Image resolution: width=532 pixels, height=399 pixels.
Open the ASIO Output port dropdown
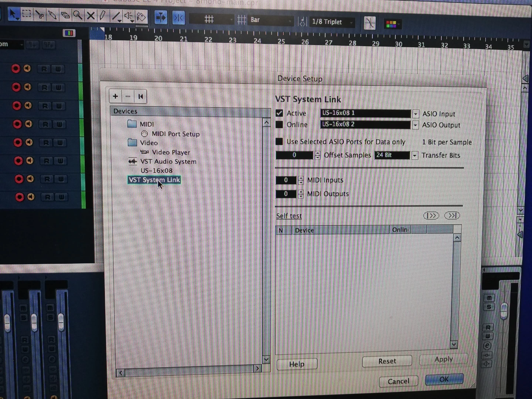tap(415, 125)
